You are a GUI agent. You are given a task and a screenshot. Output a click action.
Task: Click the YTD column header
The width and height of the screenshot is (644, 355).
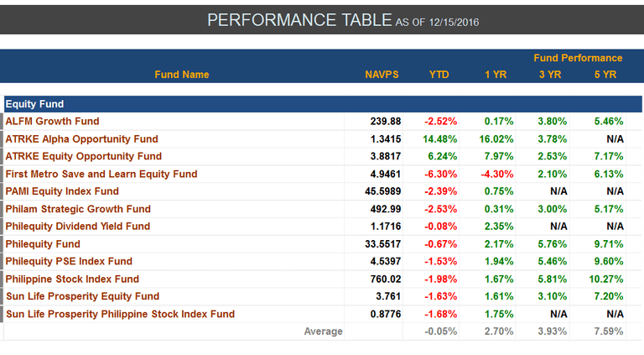click(439, 75)
